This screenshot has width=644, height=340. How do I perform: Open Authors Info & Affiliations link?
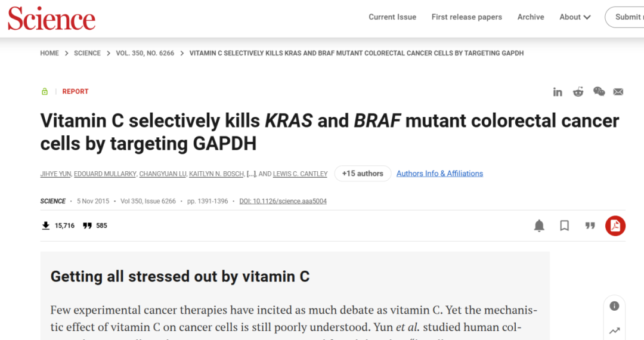439,174
